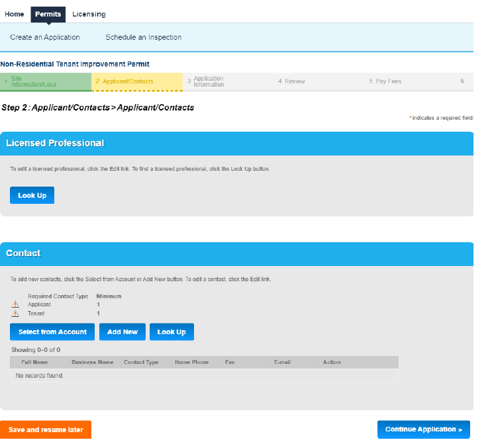Click Look Up under Licensed Professional
This screenshot has height=448, width=496.
(32, 195)
